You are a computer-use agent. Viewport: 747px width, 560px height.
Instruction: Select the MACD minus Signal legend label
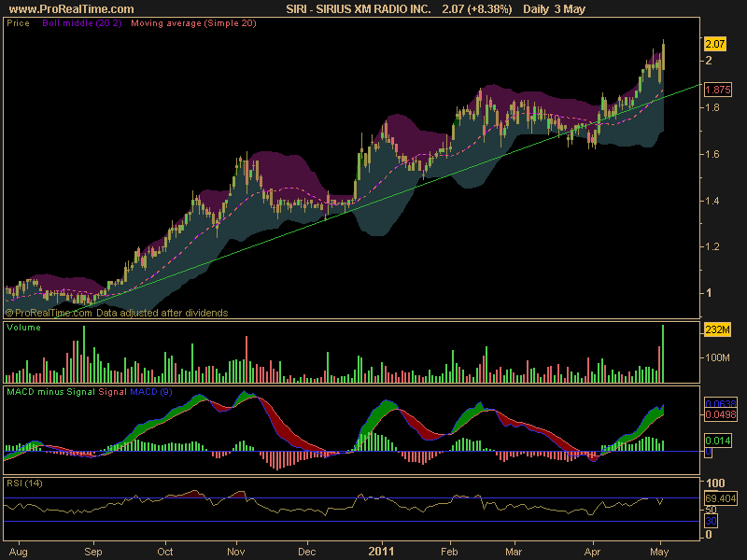pyautogui.click(x=50, y=391)
